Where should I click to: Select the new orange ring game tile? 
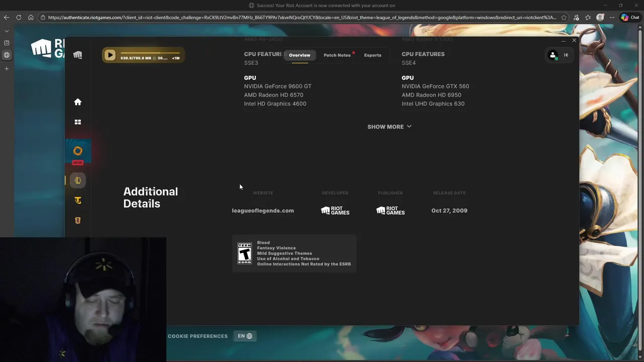[77, 151]
